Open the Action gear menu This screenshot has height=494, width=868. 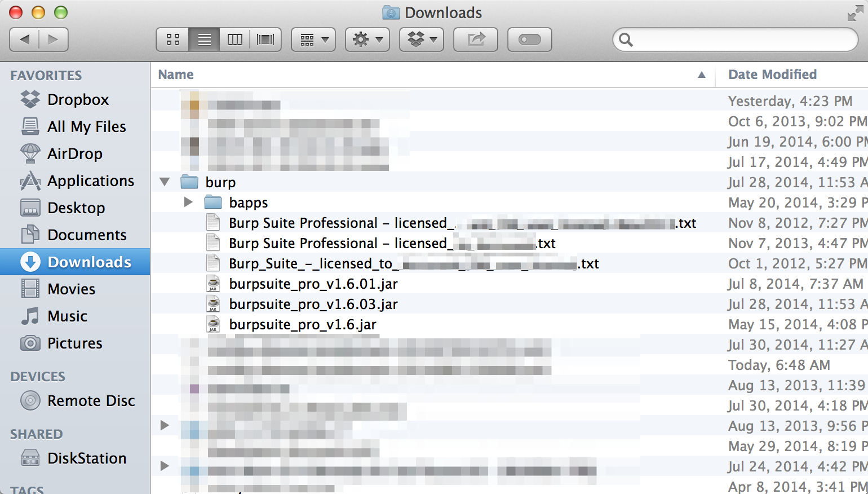(367, 39)
